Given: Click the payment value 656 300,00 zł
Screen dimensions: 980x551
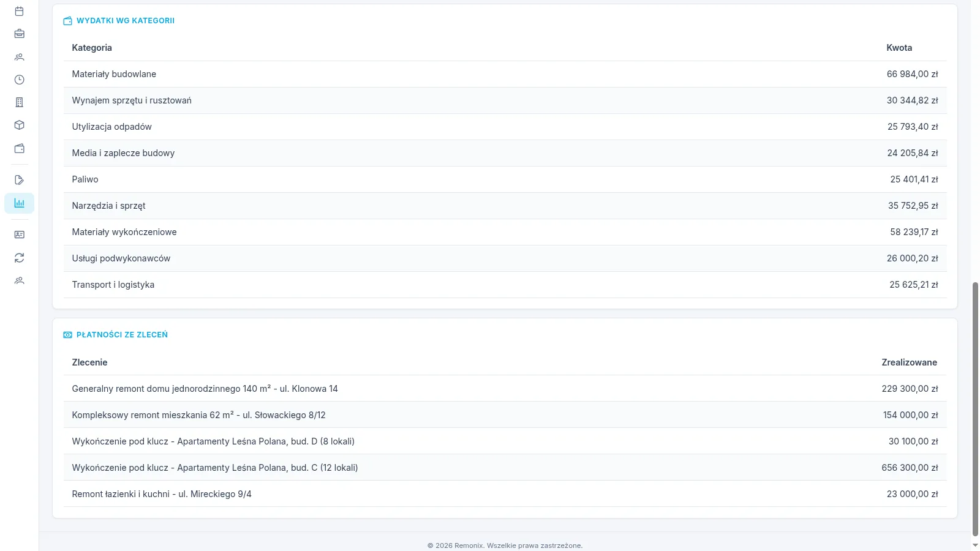Looking at the screenshot, I should pos(910,468).
